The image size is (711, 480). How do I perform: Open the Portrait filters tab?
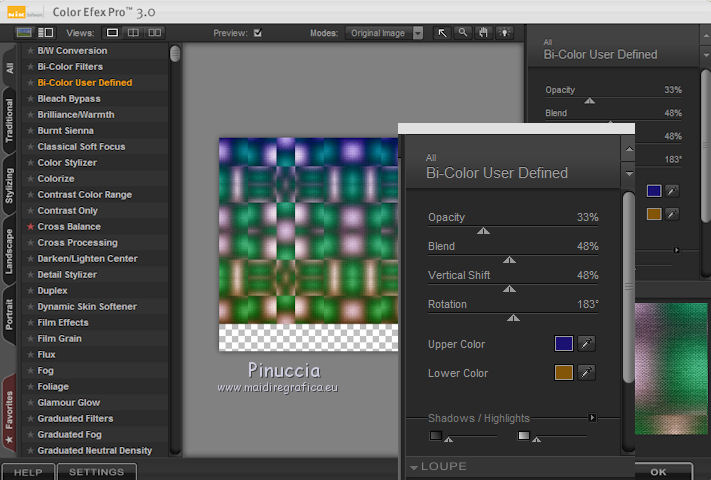click(x=9, y=314)
